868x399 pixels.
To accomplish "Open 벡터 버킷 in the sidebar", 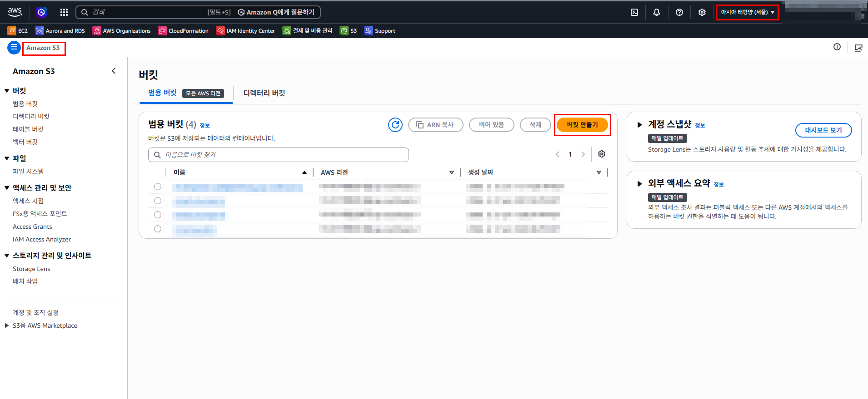I will 25,142.
